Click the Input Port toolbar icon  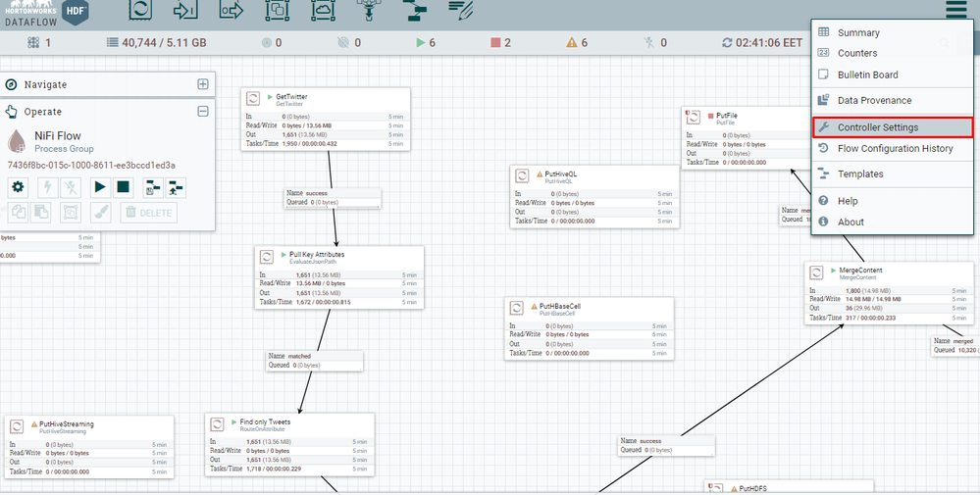(x=185, y=11)
